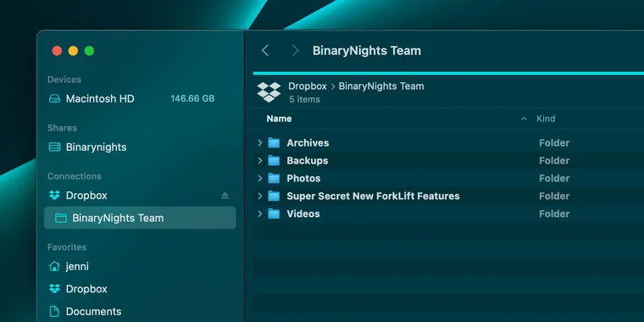The height and width of the screenshot is (322, 644).
Task: Click the 146.66 GB free space value
Action: click(192, 98)
